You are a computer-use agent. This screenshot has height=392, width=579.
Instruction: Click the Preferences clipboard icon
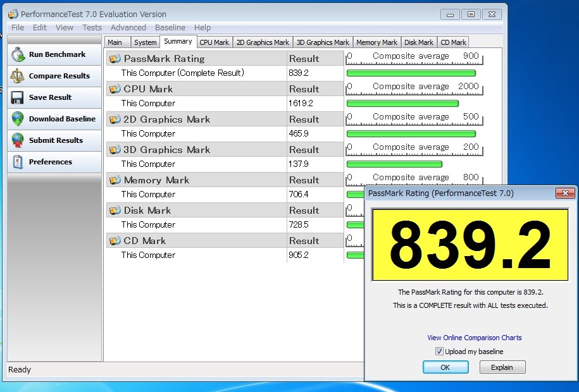click(17, 162)
